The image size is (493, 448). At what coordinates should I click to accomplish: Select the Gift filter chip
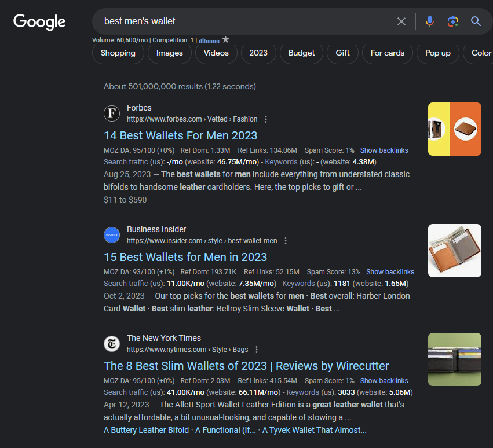(342, 53)
